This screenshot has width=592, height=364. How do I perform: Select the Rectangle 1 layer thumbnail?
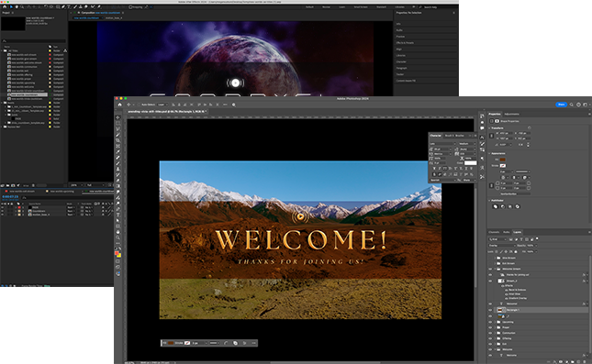tap(499, 310)
